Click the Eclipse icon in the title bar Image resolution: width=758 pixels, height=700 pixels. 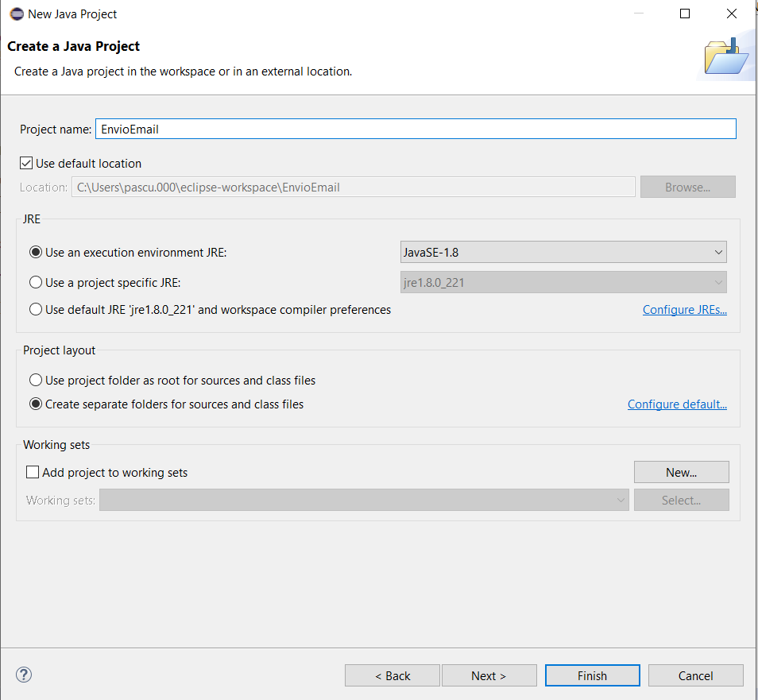pos(17,14)
